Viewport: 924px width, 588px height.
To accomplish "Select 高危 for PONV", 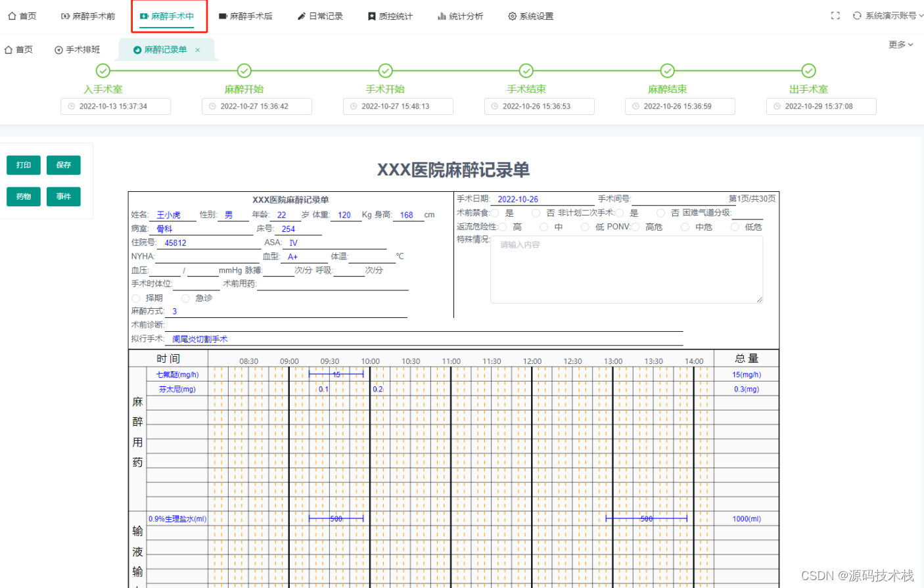I will (635, 227).
